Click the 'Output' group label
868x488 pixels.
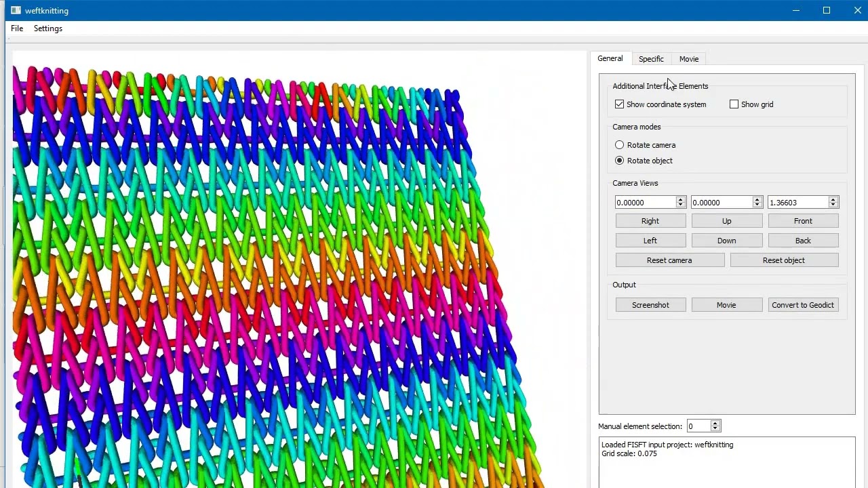[624, 285]
